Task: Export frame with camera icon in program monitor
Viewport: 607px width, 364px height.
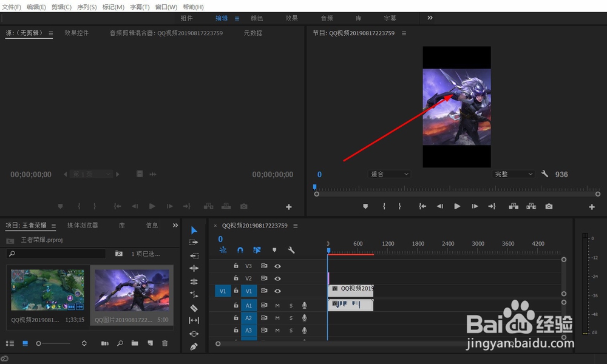Action: (549, 206)
